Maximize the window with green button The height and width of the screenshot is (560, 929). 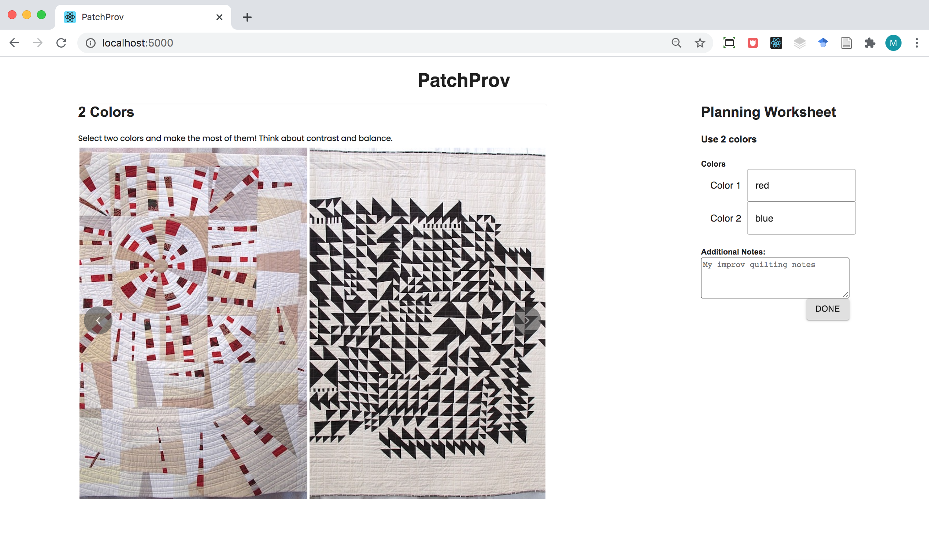pyautogui.click(x=41, y=15)
